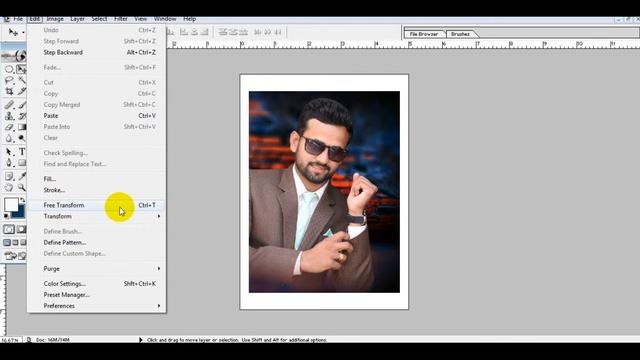Open the Image menu
This screenshot has height=360, width=640.
tap(55, 19)
